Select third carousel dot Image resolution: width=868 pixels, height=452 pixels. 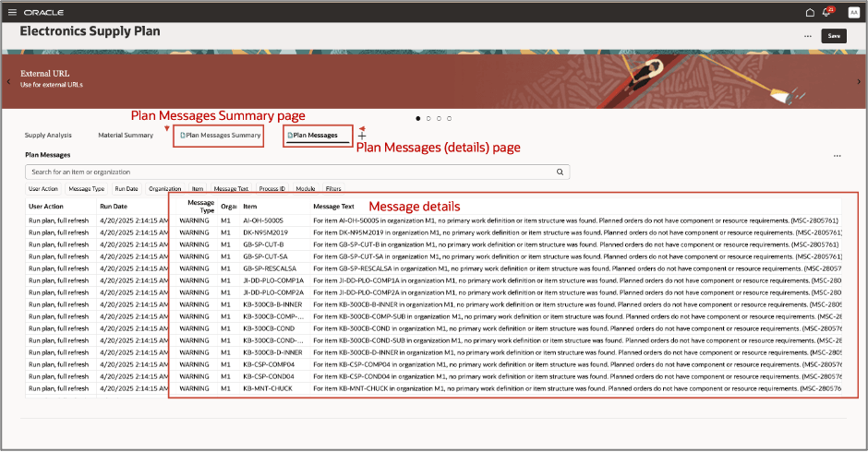(439, 118)
